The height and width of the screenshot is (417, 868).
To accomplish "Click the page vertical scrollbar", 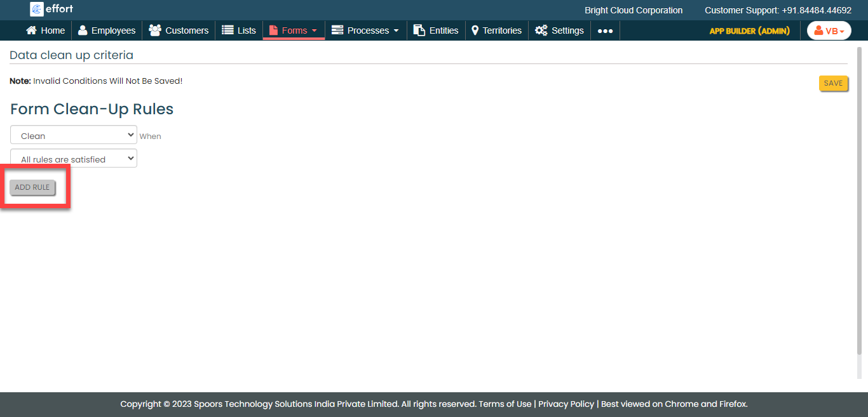I will point(859,203).
